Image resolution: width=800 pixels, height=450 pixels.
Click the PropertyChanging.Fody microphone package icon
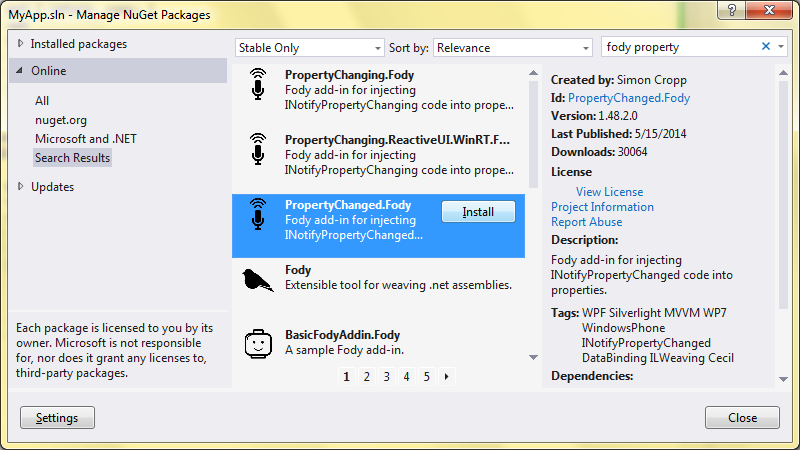(x=258, y=84)
